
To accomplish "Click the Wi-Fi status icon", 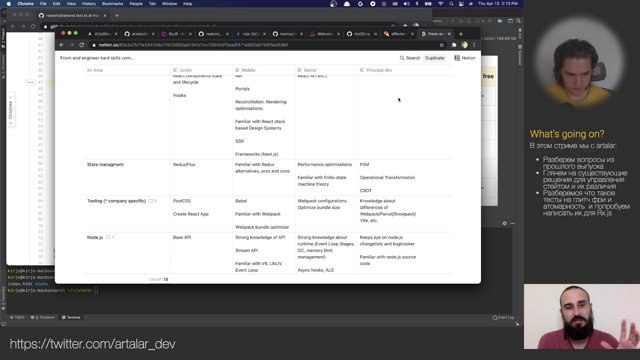I will (440, 4).
